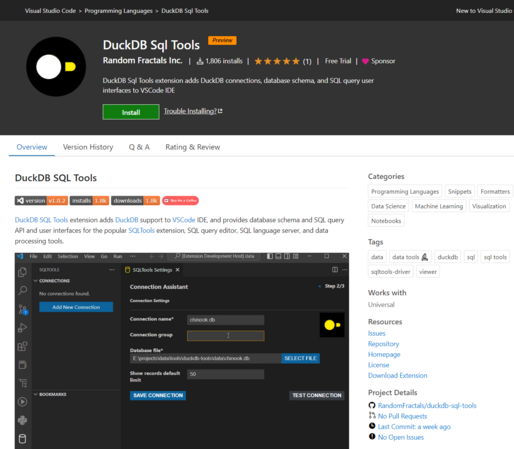Image resolution: width=514 pixels, height=449 pixels.
Task: Click the Source Control icon in the preview sidebar
Action: (x=23, y=309)
